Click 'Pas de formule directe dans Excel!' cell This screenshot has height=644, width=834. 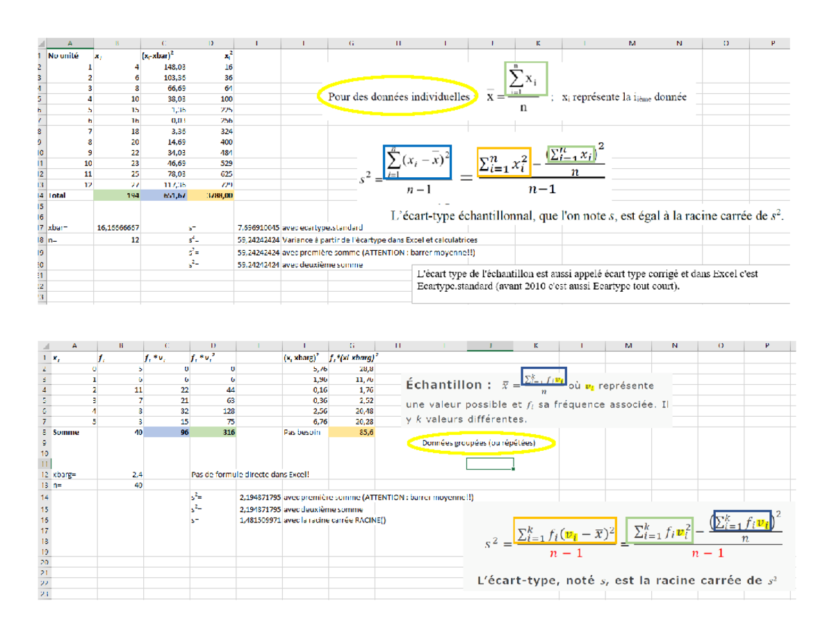pyautogui.click(x=249, y=475)
